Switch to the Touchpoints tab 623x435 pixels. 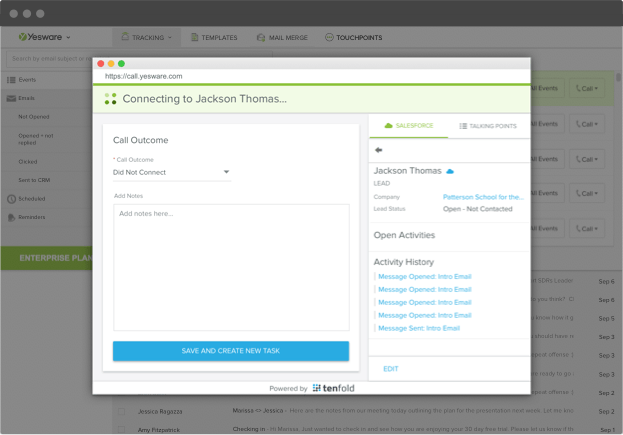point(354,37)
